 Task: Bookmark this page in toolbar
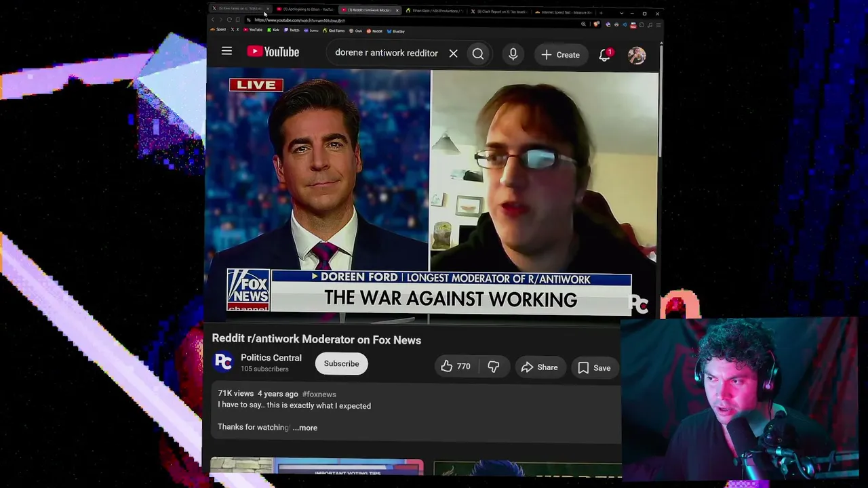237,20
